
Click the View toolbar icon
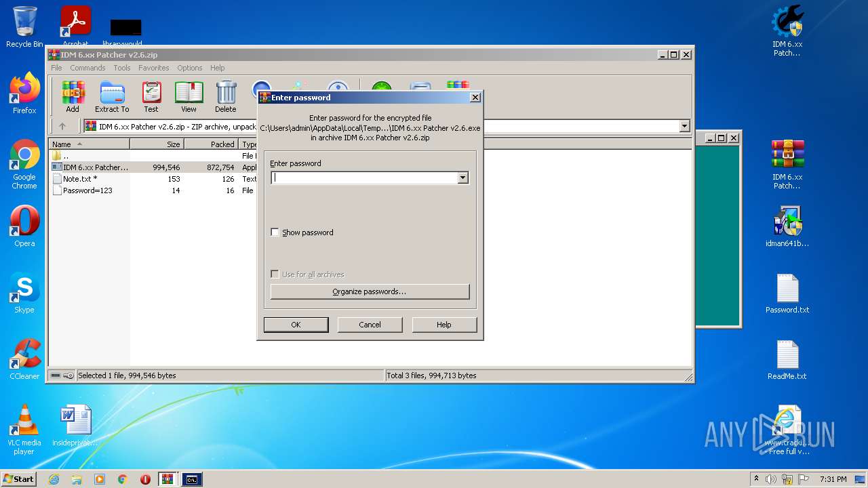pyautogui.click(x=189, y=97)
